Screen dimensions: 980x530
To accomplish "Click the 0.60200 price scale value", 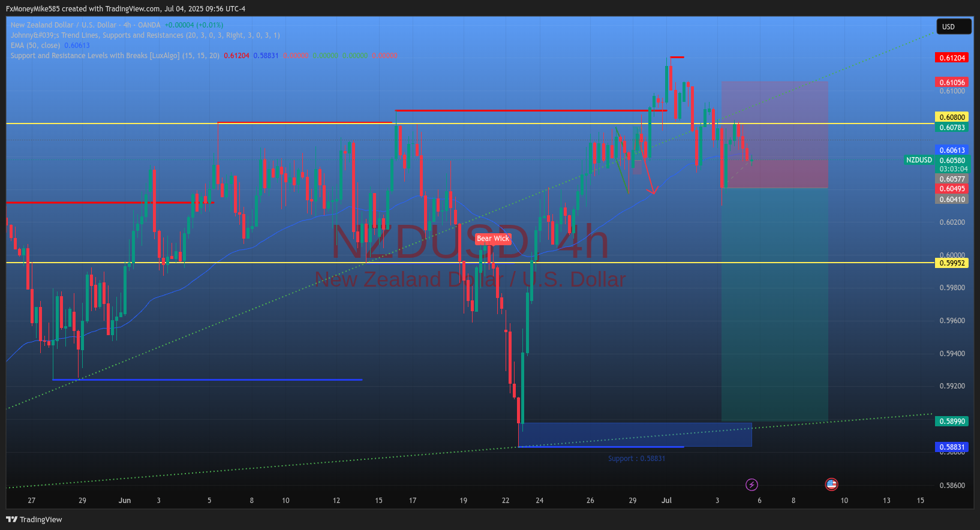I will click(952, 222).
